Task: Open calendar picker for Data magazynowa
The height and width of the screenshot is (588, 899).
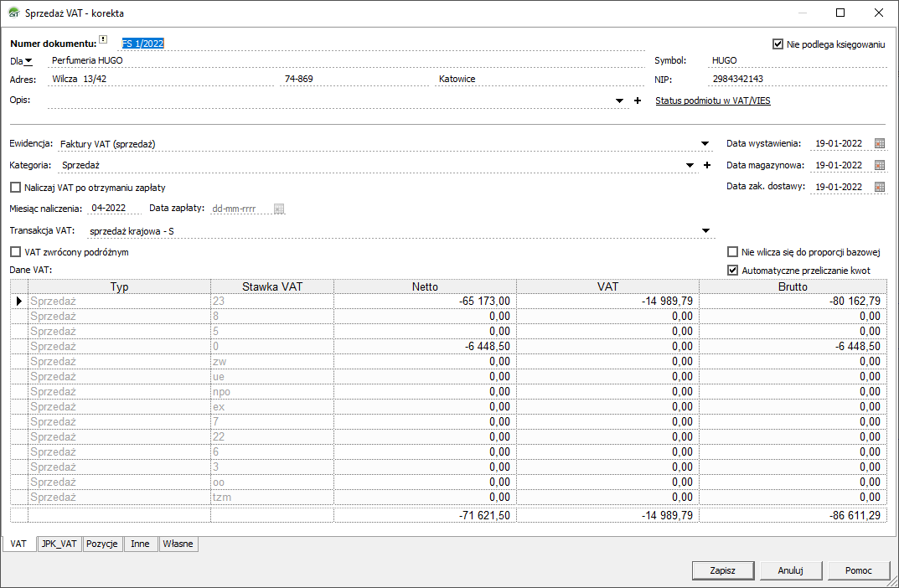Action: (879, 165)
